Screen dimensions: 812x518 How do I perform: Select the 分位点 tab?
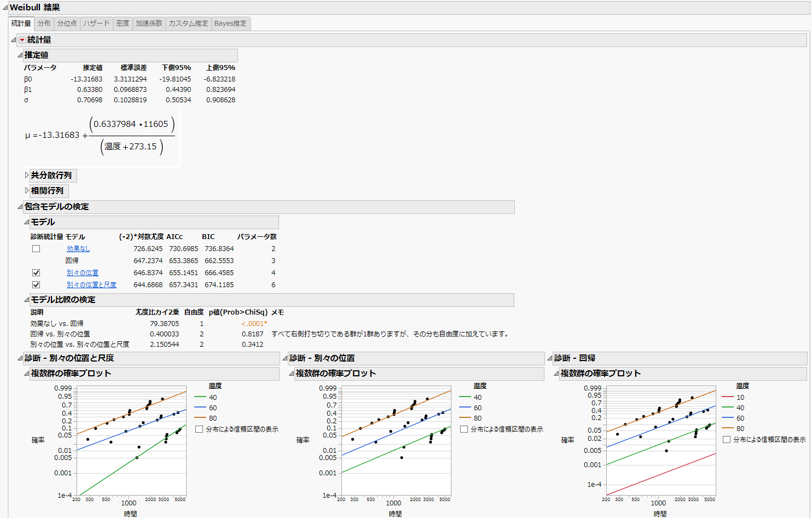67,24
